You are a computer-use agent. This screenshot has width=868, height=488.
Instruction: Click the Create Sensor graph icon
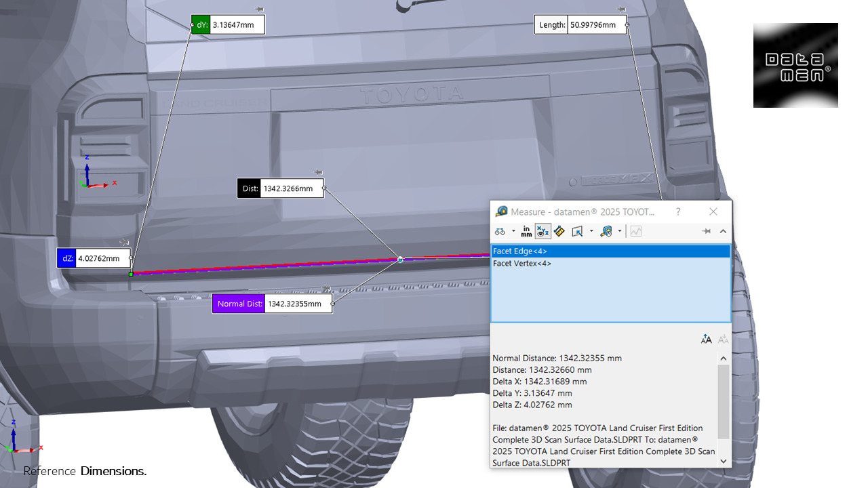click(x=636, y=231)
